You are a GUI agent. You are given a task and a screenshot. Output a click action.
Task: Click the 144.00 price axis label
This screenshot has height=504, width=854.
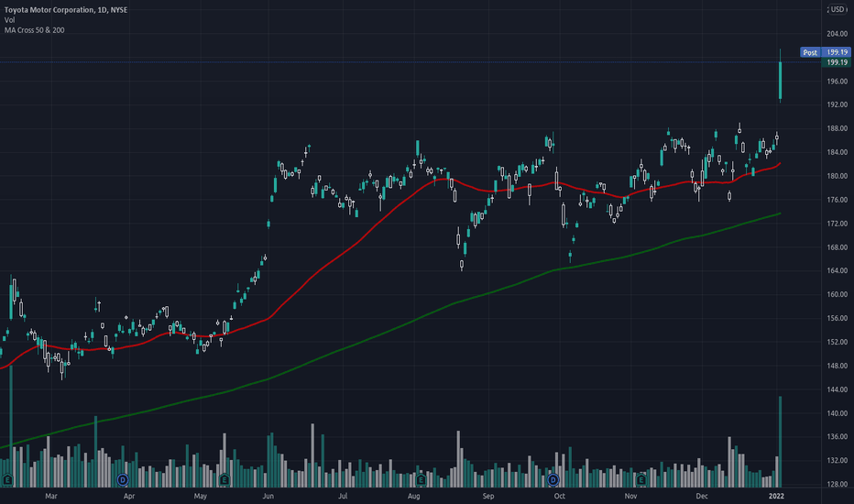[838, 389]
